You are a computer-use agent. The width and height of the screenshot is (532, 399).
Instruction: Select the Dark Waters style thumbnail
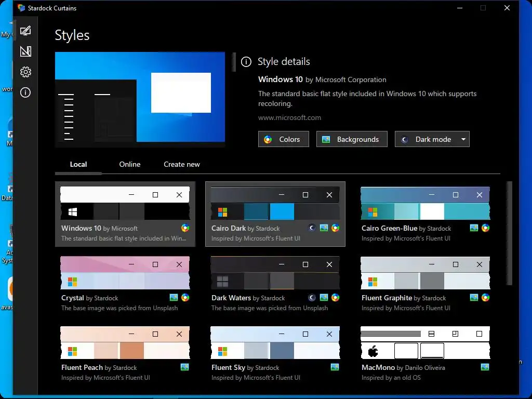click(275, 272)
